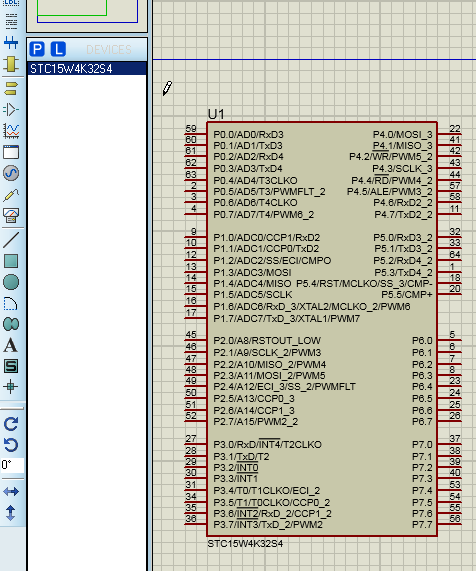This screenshot has height=571, width=476.
Task: Rotate component clockwise
Action: pyautogui.click(x=11, y=424)
